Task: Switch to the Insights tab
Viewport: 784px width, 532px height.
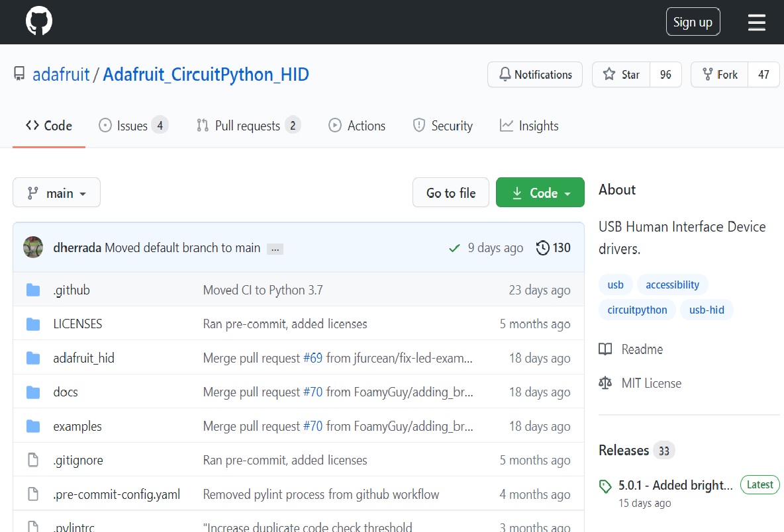Action: pos(529,126)
